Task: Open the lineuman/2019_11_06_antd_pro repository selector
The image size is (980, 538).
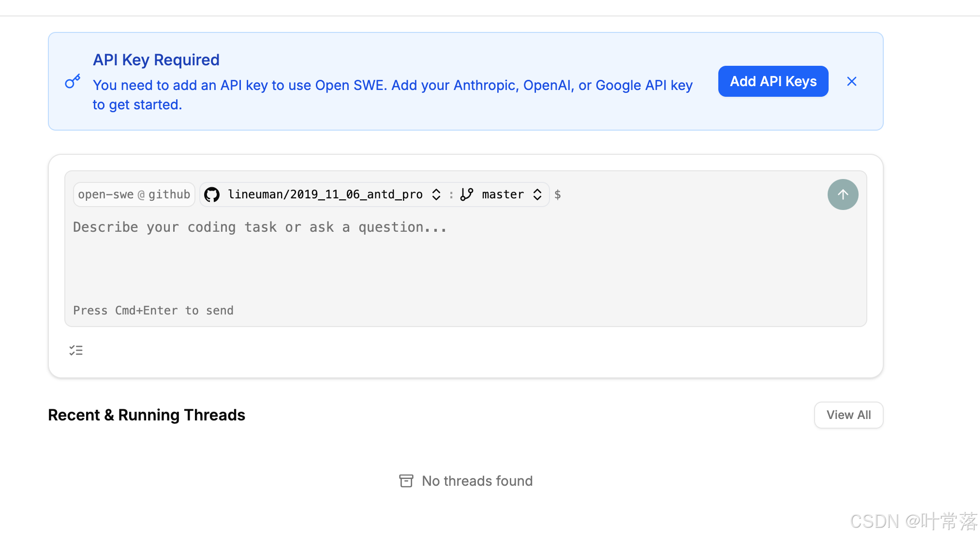Action: (325, 194)
